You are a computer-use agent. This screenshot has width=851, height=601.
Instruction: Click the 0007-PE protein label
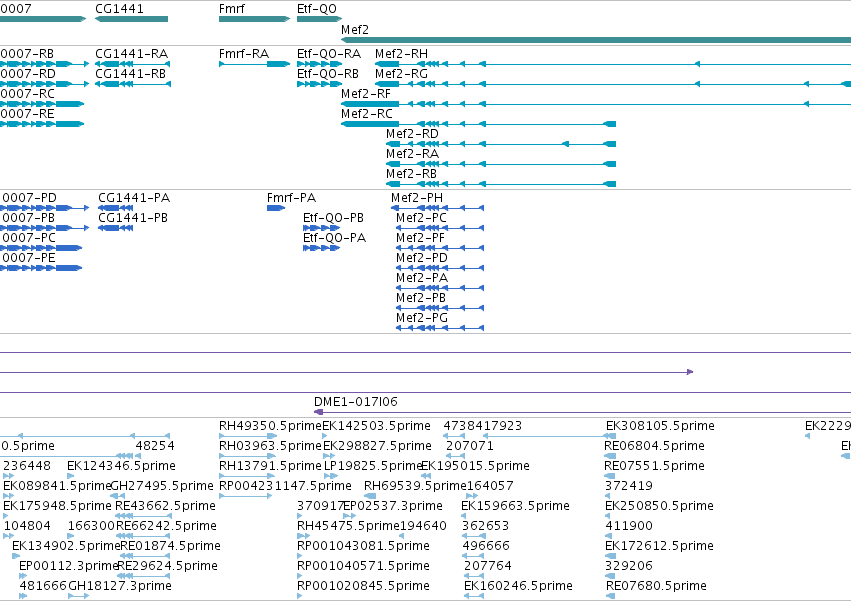(29, 258)
